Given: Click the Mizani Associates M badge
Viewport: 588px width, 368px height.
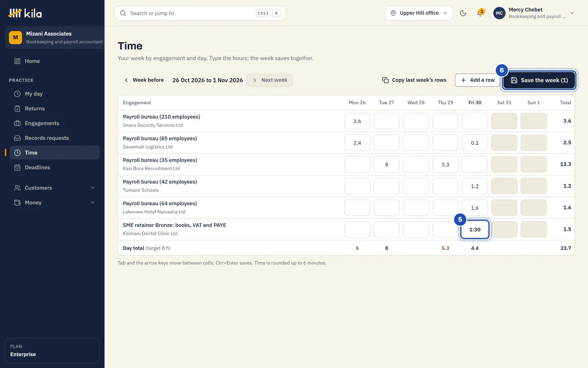Looking at the screenshot, I should pyautogui.click(x=16, y=38).
